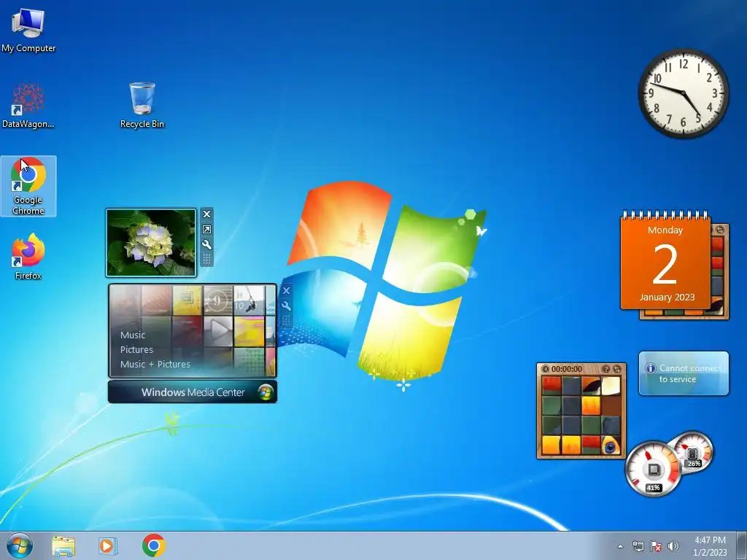Open the Start menu orb
The image size is (747, 560).
(x=20, y=545)
